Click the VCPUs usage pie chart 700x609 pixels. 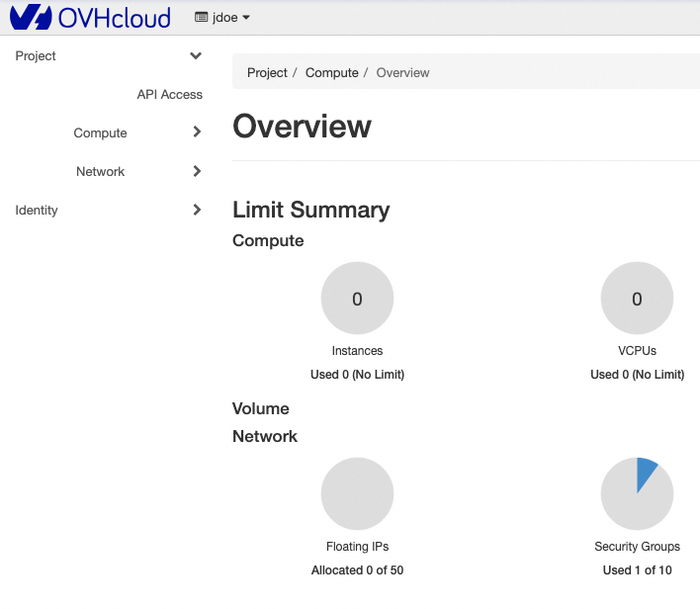click(x=637, y=299)
